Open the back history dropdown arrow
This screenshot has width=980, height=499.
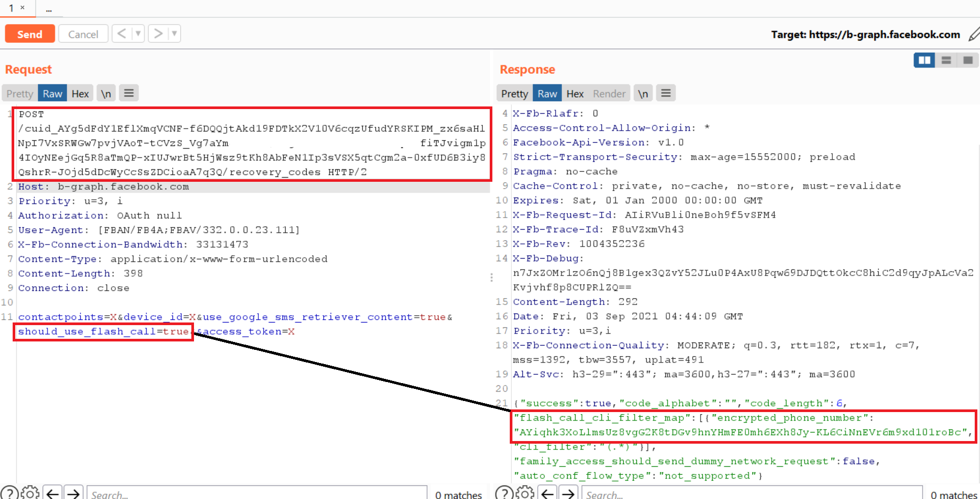tap(138, 34)
